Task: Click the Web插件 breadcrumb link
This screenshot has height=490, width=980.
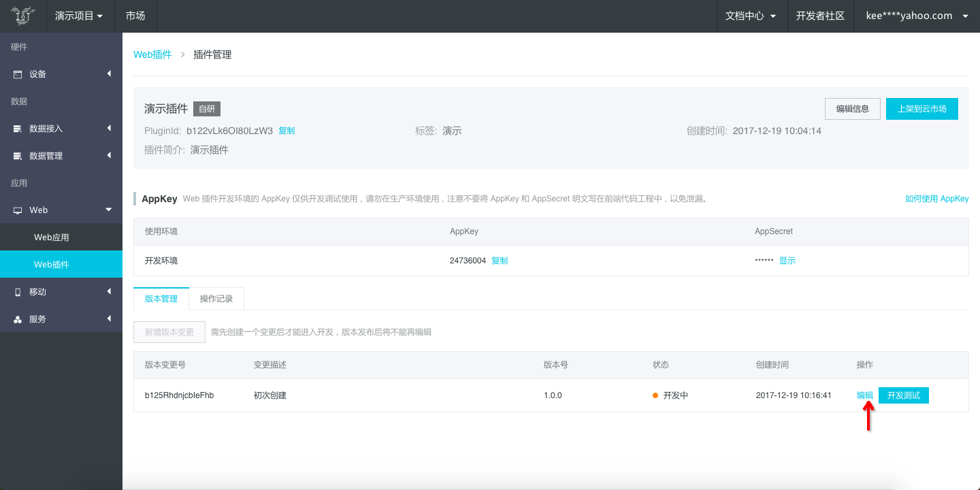Action: point(152,54)
